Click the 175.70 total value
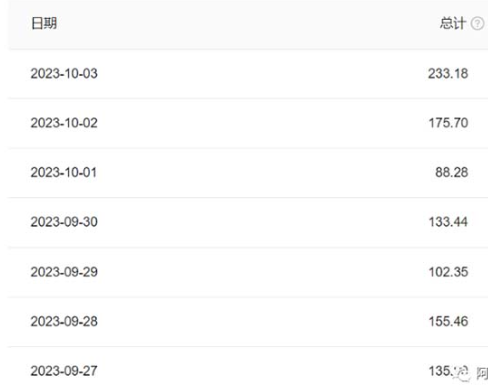 pos(448,123)
